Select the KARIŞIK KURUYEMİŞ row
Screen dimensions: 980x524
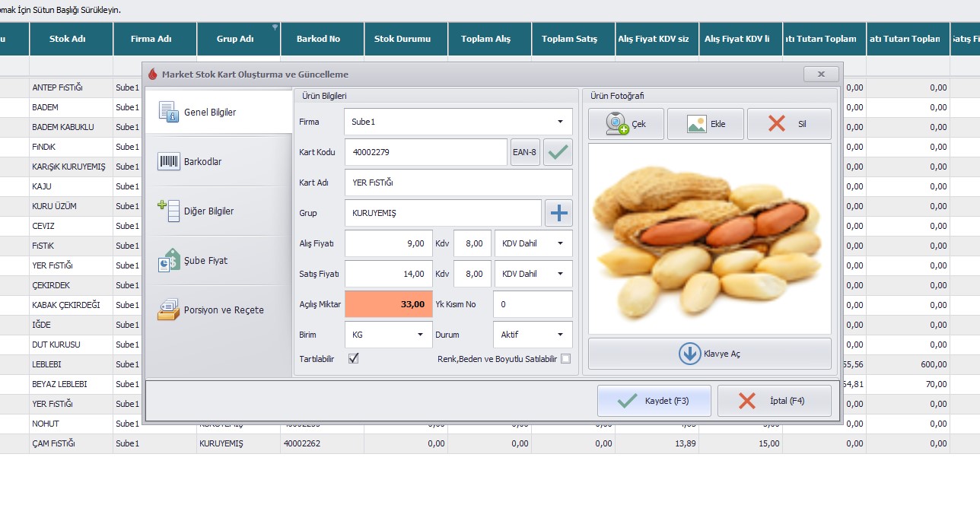coord(72,167)
